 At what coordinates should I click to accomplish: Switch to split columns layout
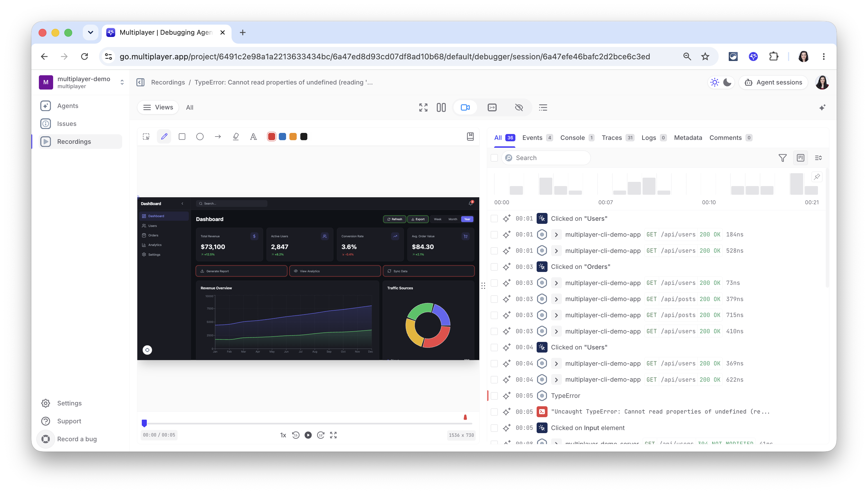click(x=441, y=107)
